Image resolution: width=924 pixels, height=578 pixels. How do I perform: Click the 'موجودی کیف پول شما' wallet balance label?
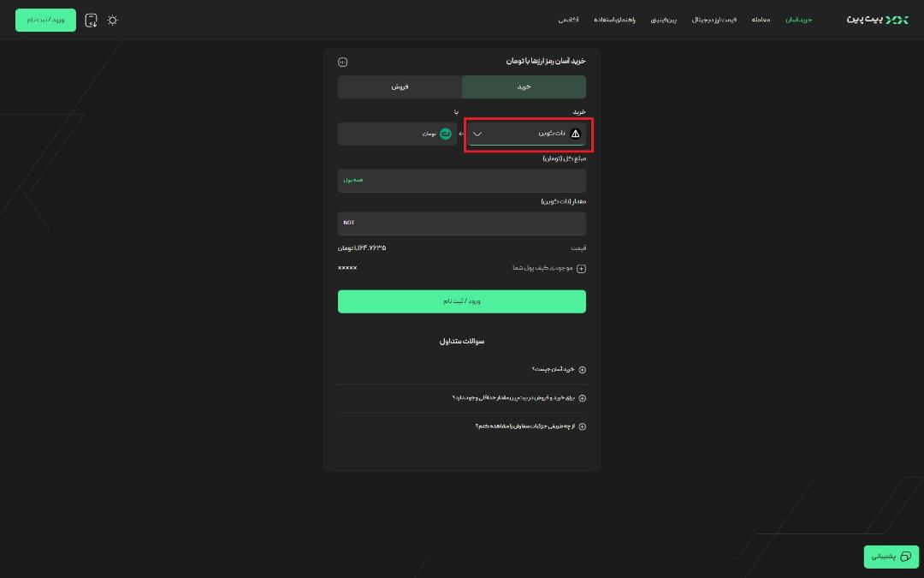point(542,268)
